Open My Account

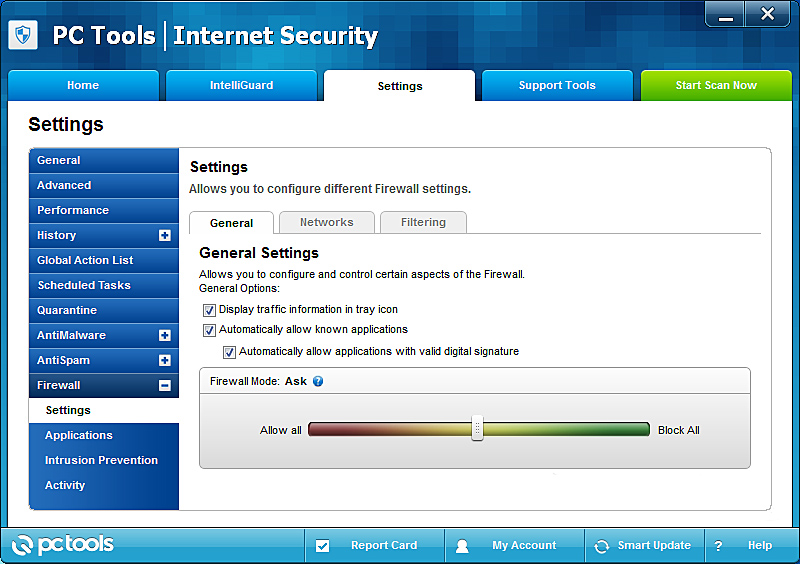pos(514,546)
